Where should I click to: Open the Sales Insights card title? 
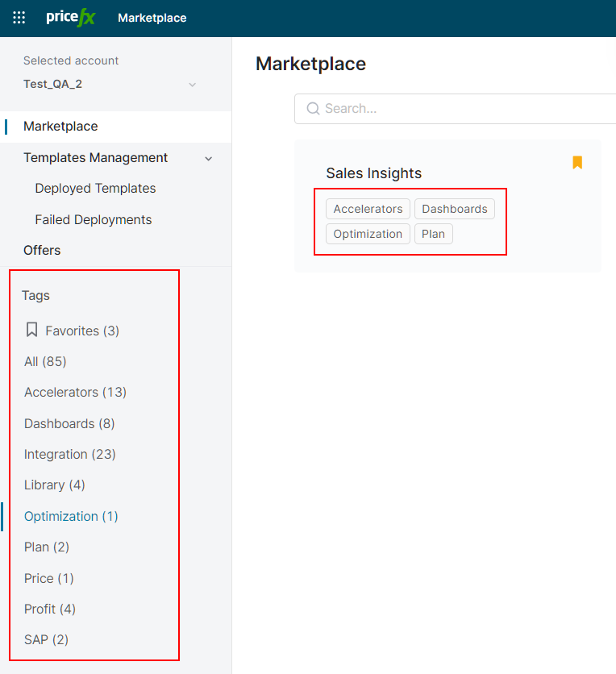pyautogui.click(x=373, y=173)
